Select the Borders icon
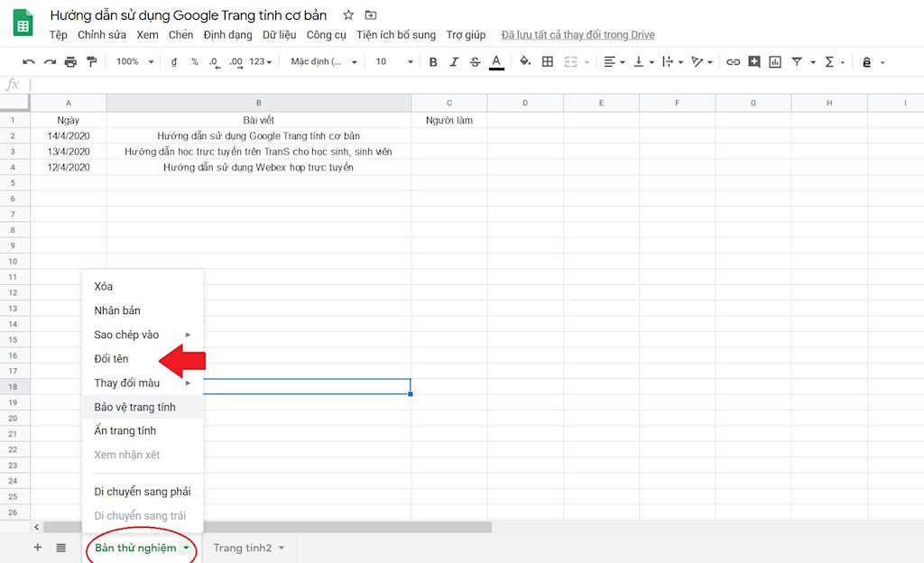The image size is (924, 563). [547, 61]
